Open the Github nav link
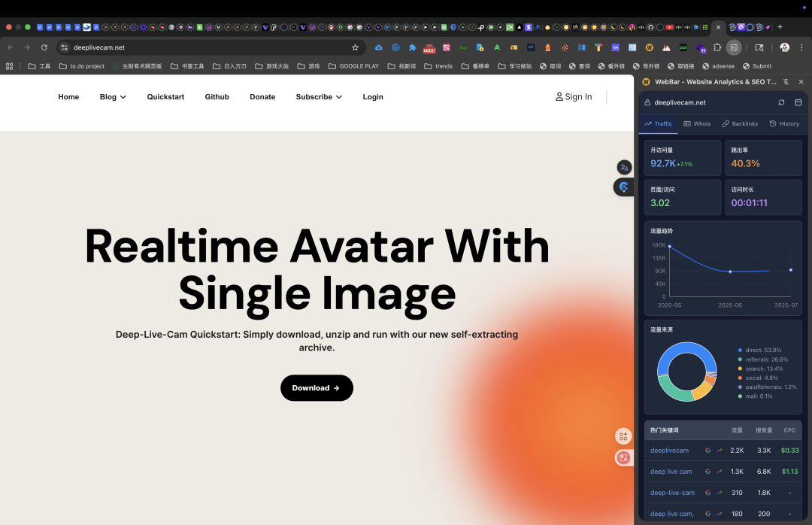Image resolution: width=812 pixels, height=525 pixels. pyautogui.click(x=217, y=97)
